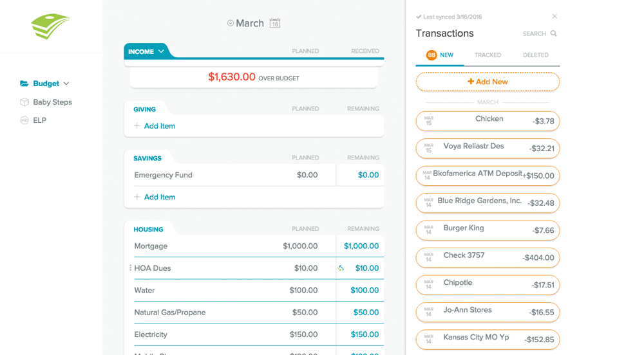Expand the March month dropdown

[x=231, y=23]
